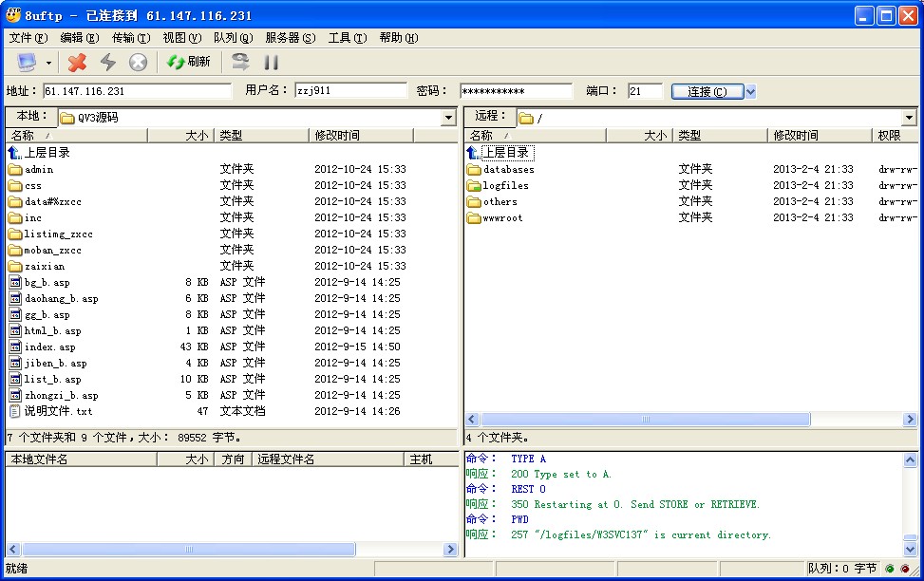Select remote wwwroot folder icon
The image size is (924, 581).
(474, 218)
